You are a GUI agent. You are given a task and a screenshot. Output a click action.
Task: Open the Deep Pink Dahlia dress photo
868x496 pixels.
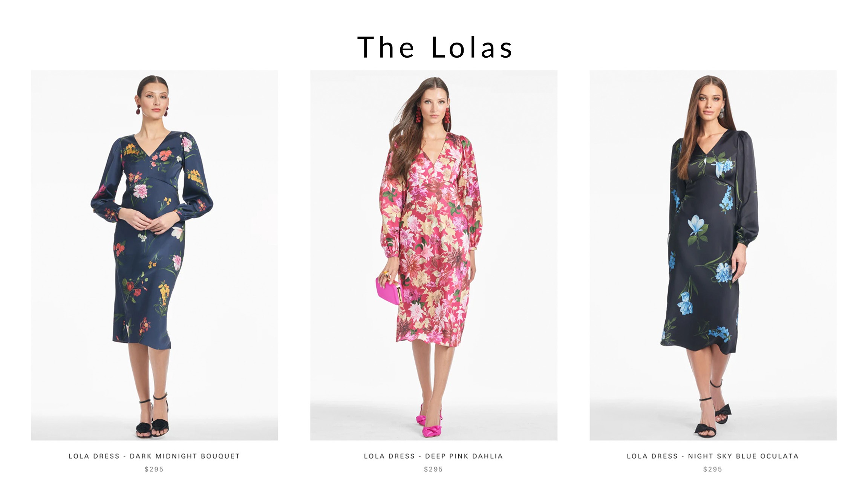click(x=434, y=255)
